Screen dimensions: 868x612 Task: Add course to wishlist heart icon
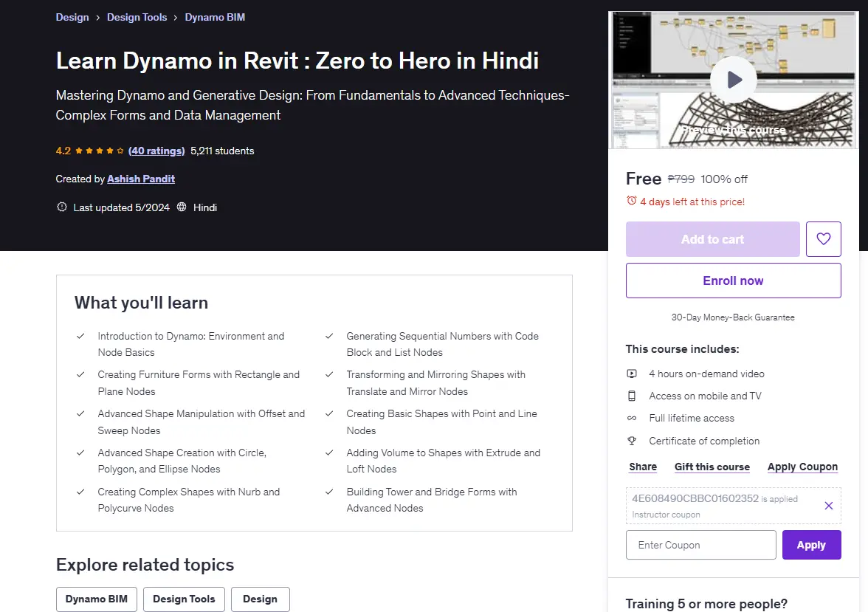point(823,238)
